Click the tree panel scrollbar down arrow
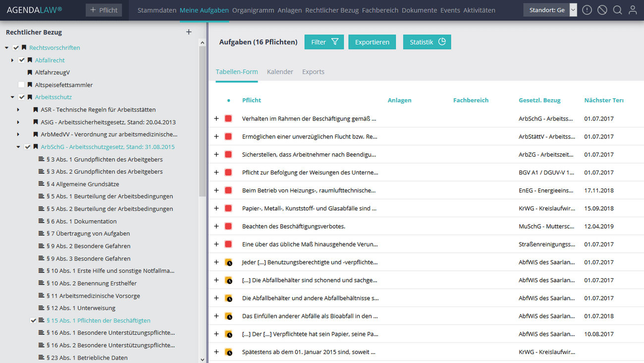This screenshot has width=644, height=363. click(x=202, y=359)
